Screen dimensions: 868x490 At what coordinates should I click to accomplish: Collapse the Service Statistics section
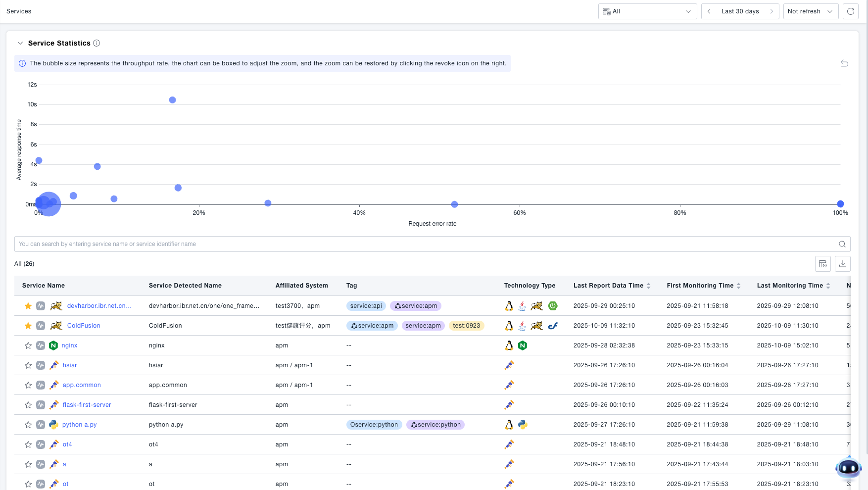pyautogui.click(x=20, y=43)
